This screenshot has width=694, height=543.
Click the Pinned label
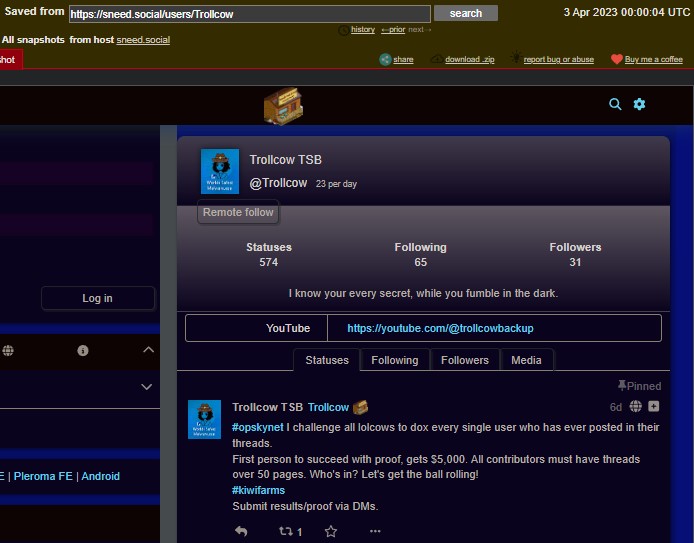pos(639,386)
